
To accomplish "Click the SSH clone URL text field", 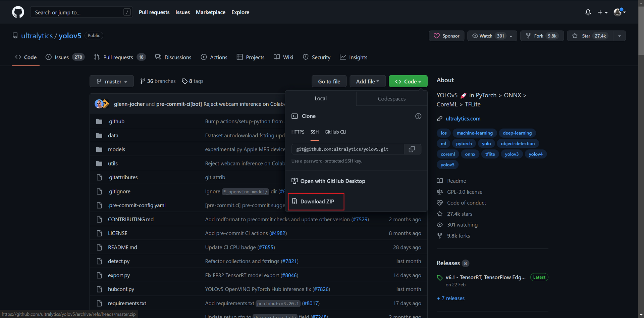I will [x=348, y=149].
